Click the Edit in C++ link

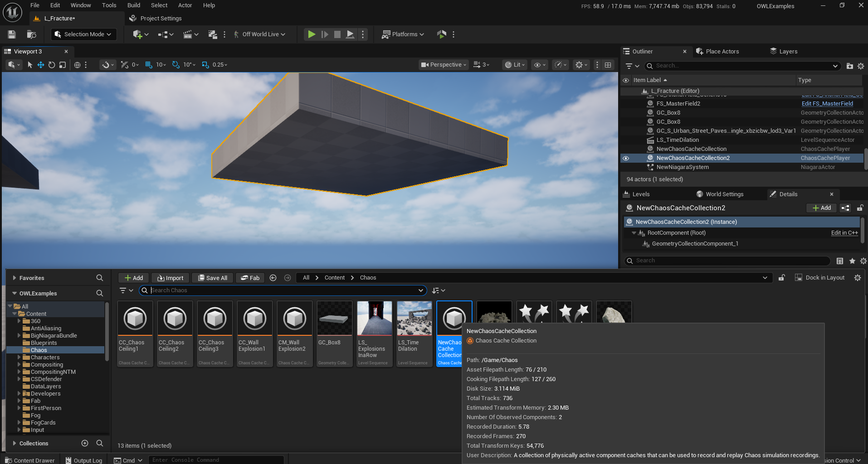tap(844, 233)
